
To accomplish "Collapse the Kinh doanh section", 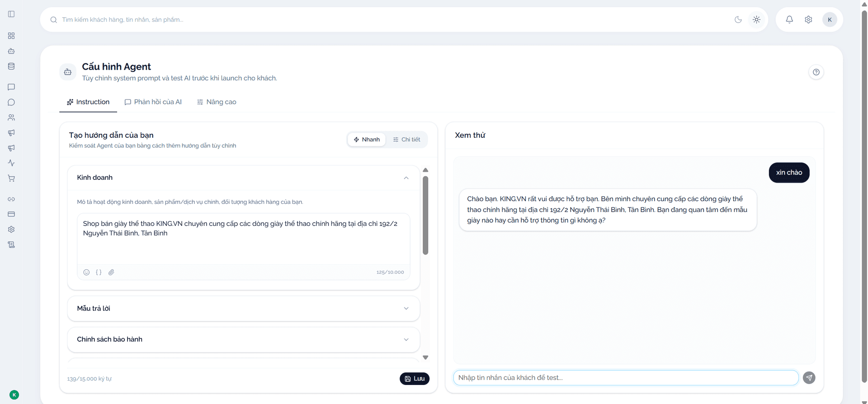I will 406,178.
